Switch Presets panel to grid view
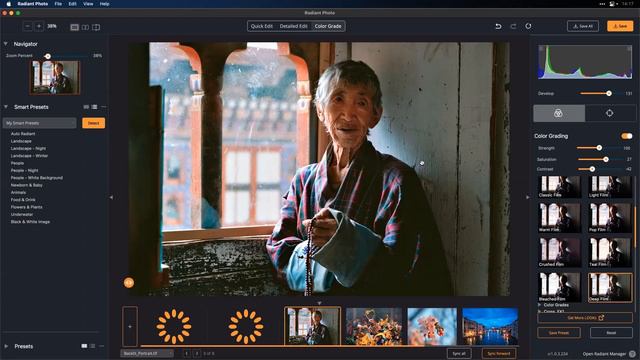 [x=84, y=346]
